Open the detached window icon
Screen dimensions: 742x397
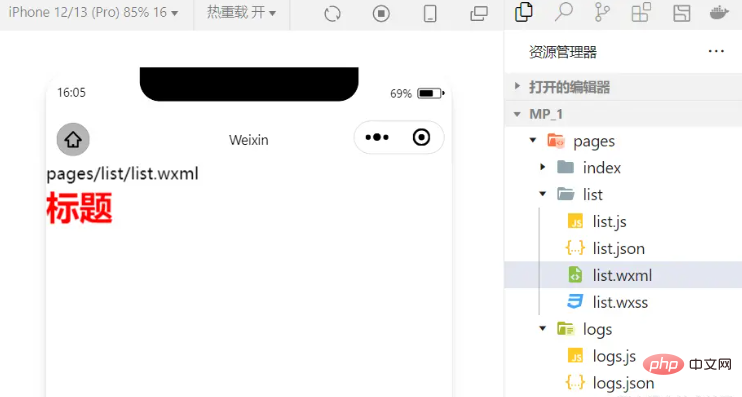pyautogui.click(x=478, y=13)
